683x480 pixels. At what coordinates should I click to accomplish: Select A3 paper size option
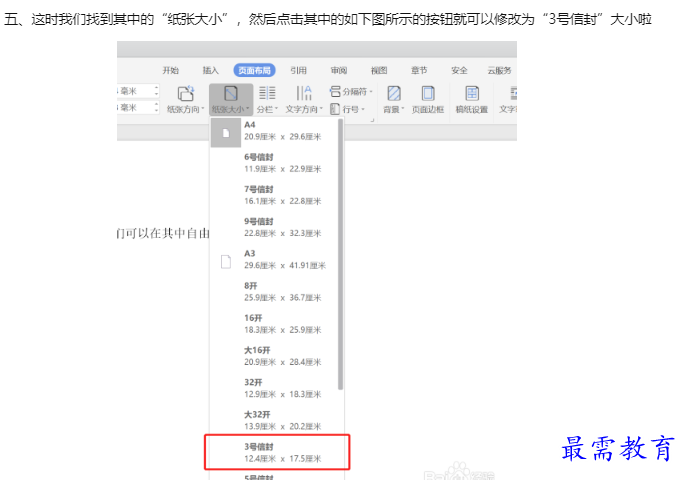click(274, 260)
